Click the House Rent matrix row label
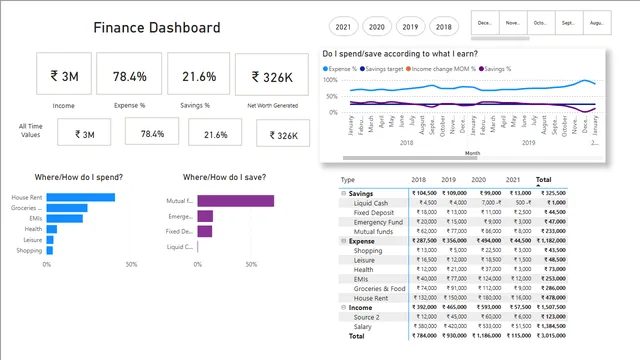Viewport: 640px width, 360px height. pos(371,298)
